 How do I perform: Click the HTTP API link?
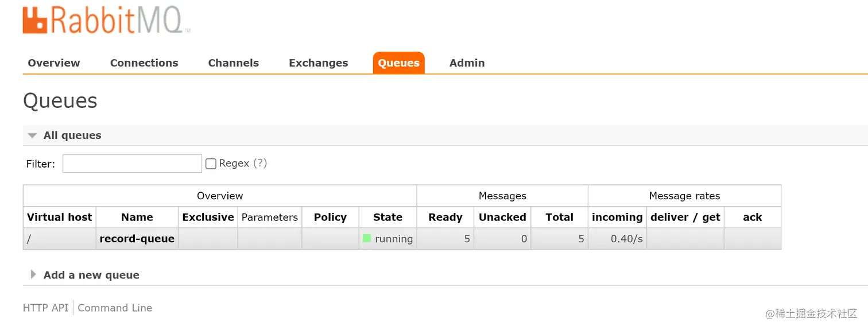coord(45,308)
